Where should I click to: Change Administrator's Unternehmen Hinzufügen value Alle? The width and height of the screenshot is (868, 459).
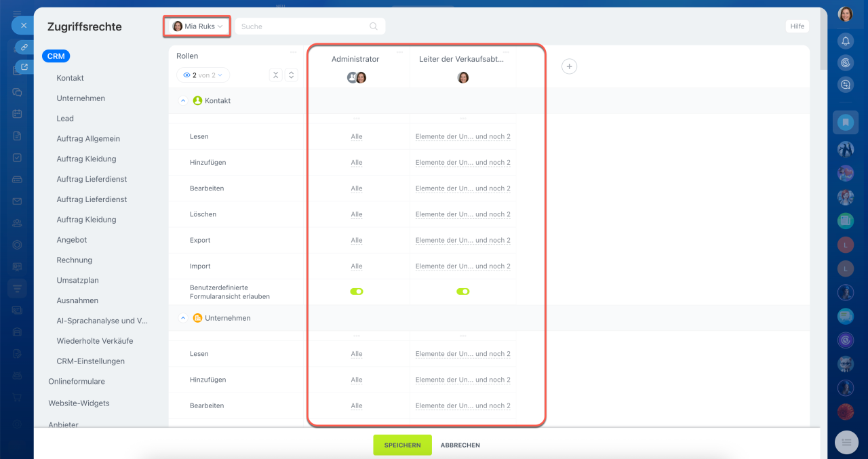(x=357, y=380)
